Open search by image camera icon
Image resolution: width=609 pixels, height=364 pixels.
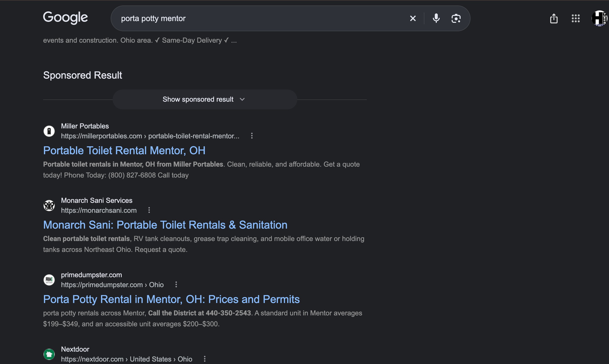(456, 18)
